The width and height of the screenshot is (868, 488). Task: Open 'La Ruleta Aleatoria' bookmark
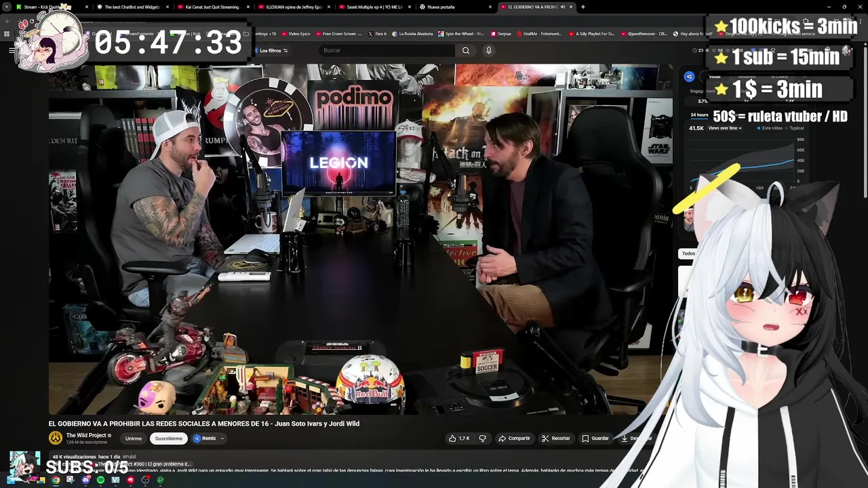click(x=412, y=33)
